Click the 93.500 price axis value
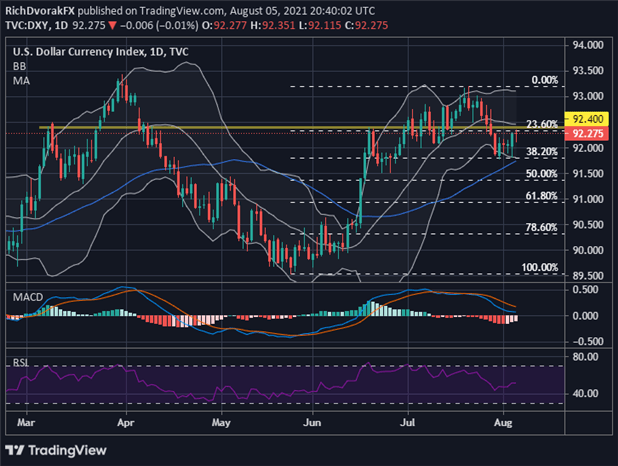Screen dimensions: 618x466 (x=588, y=71)
